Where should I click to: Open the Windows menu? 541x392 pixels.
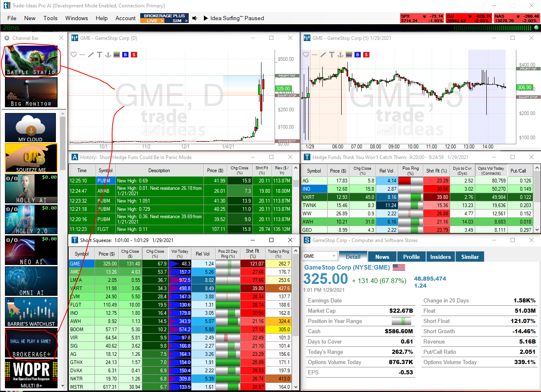pos(76,18)
